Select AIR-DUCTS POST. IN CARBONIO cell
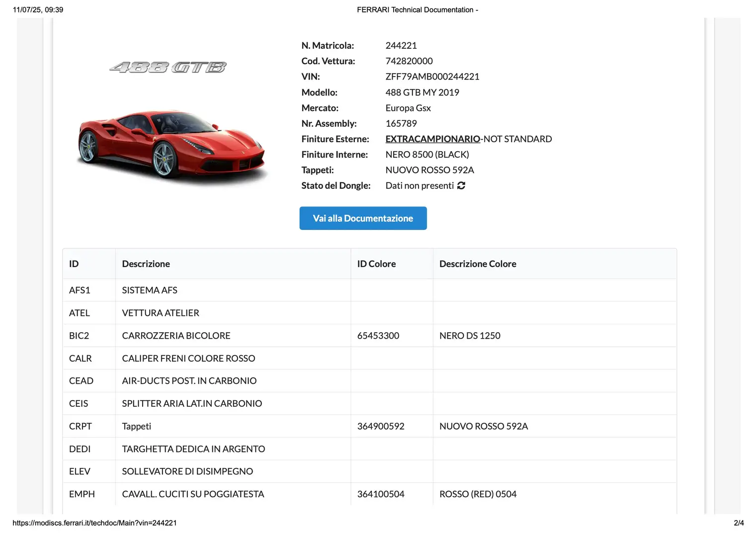The width and height of the screenshot is (756, 537). click(233, 381)
